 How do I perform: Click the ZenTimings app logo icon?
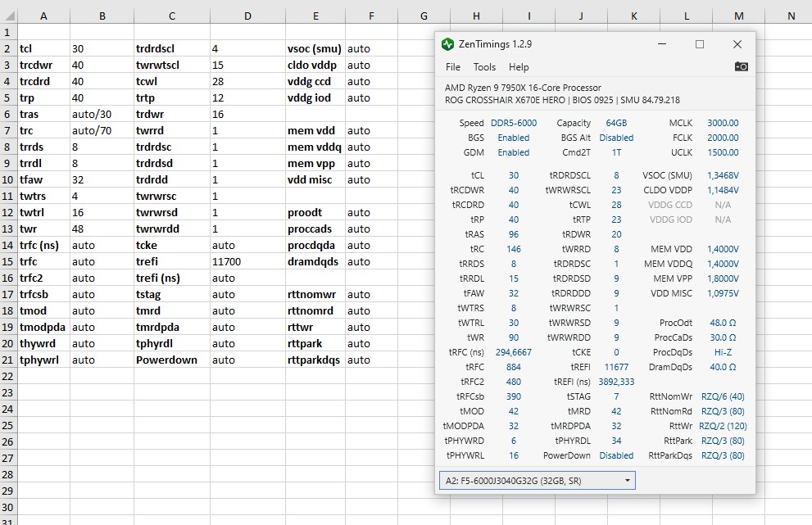coord(447,44)
